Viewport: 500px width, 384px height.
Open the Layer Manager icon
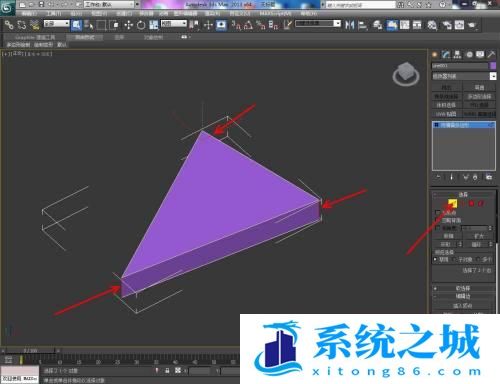tap(377, 25)
